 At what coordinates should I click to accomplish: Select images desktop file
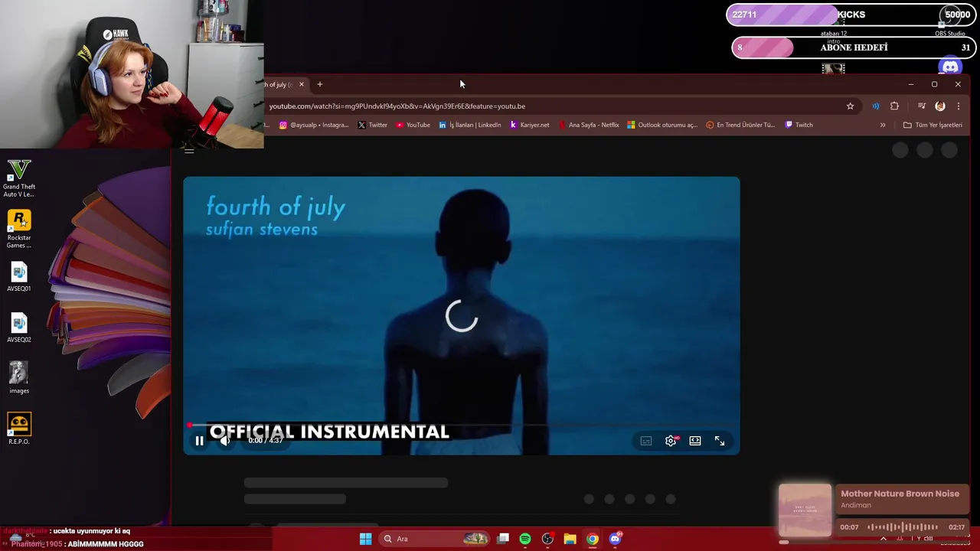coord(19,378)
